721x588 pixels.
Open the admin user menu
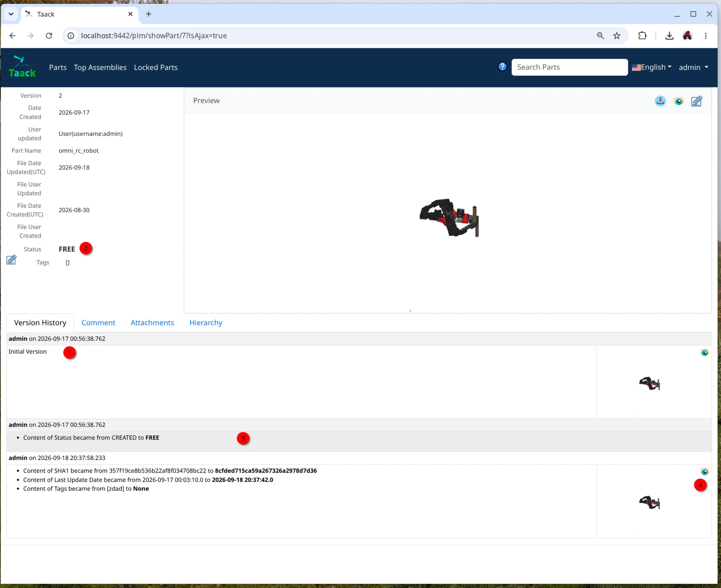click(693, 67)
